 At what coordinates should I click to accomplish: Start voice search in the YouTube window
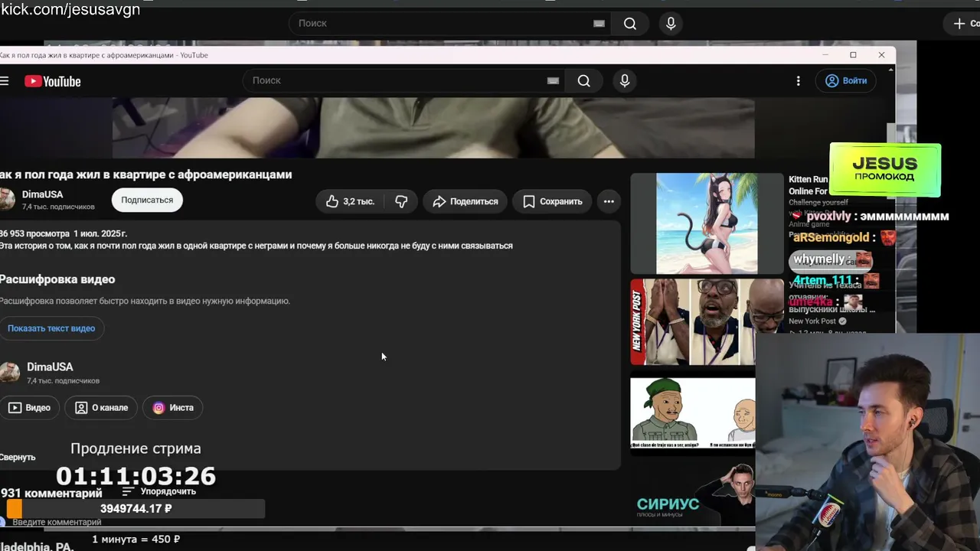625,80
